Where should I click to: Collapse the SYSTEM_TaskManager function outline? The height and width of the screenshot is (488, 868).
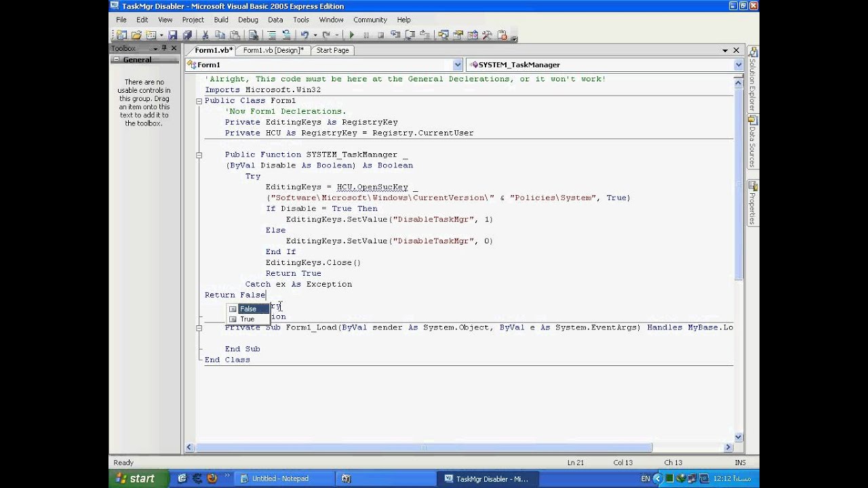point(199,155)
